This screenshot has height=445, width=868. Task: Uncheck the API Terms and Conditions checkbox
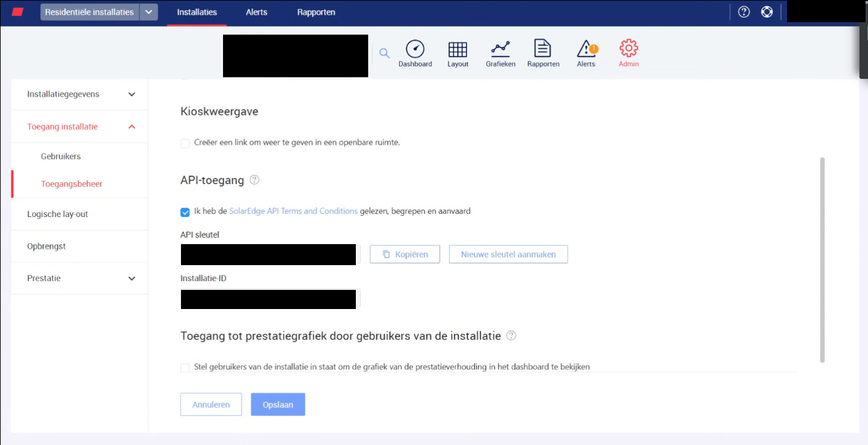(x=185, y=212)
